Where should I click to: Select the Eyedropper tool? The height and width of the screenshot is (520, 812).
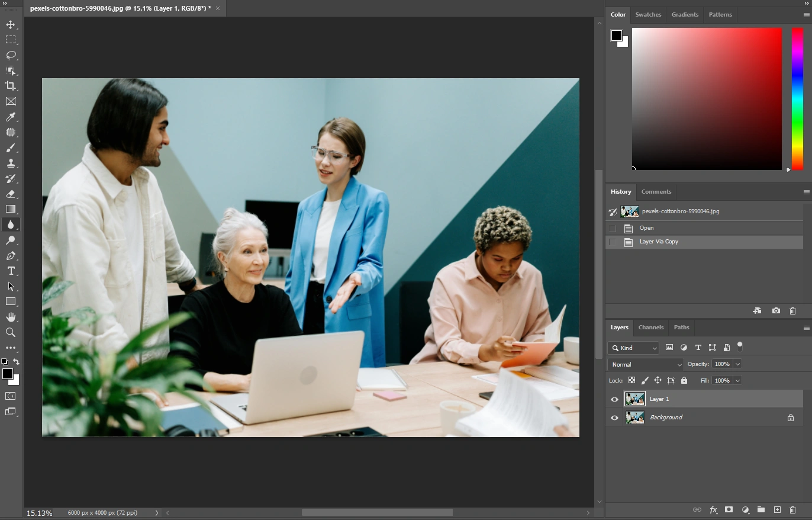[11, 117]
